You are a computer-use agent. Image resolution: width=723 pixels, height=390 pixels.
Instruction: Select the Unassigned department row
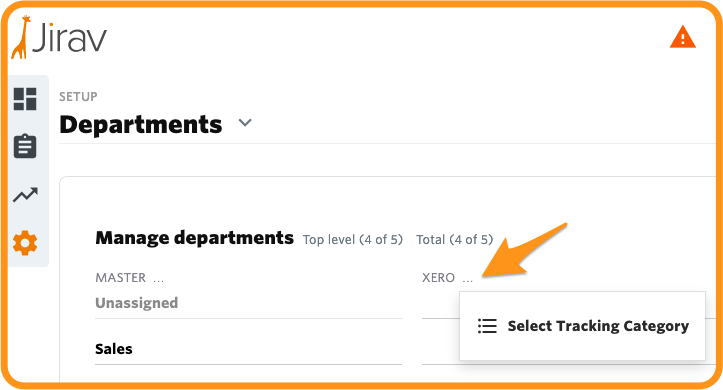[248, 303]
